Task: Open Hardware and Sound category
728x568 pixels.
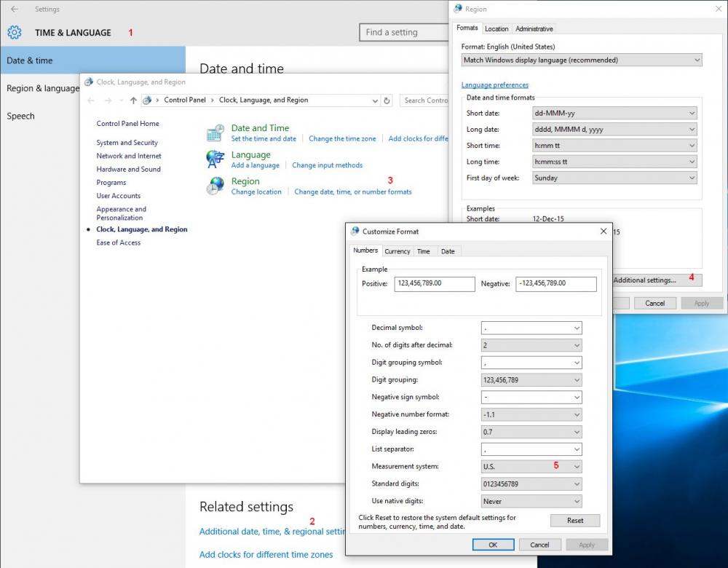Action: coord(129,170)
